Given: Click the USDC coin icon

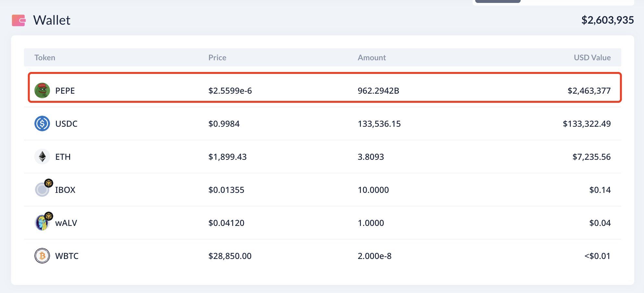Looking at the screenshot, I should pyautogui.click(x=42, y=123).
